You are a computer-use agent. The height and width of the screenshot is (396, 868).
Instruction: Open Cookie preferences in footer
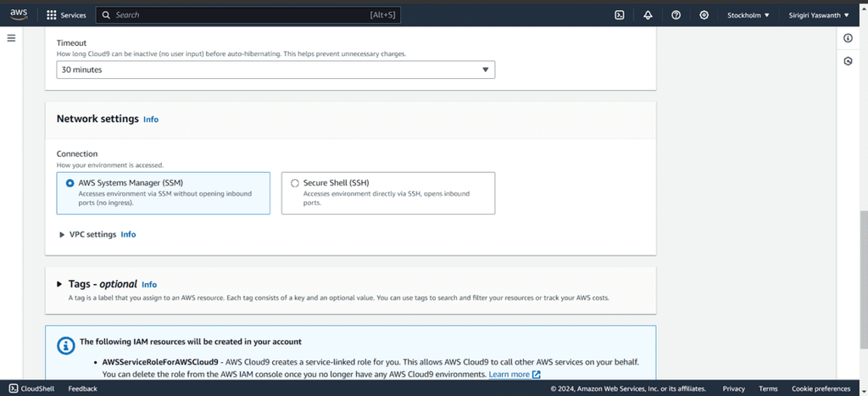(x=821, y=388)
